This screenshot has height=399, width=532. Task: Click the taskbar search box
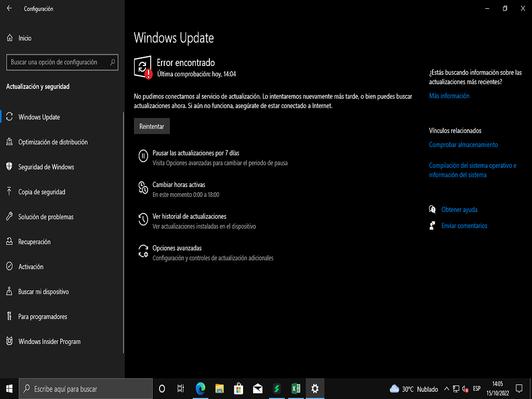coord(86,389)
